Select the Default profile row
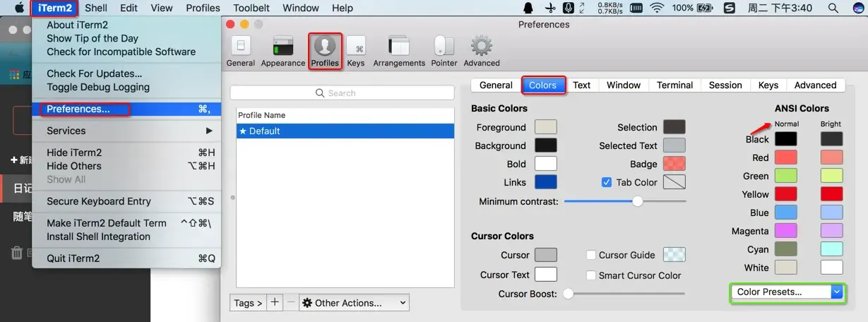The height and width of the screenshot is (322, 868). 345,131
